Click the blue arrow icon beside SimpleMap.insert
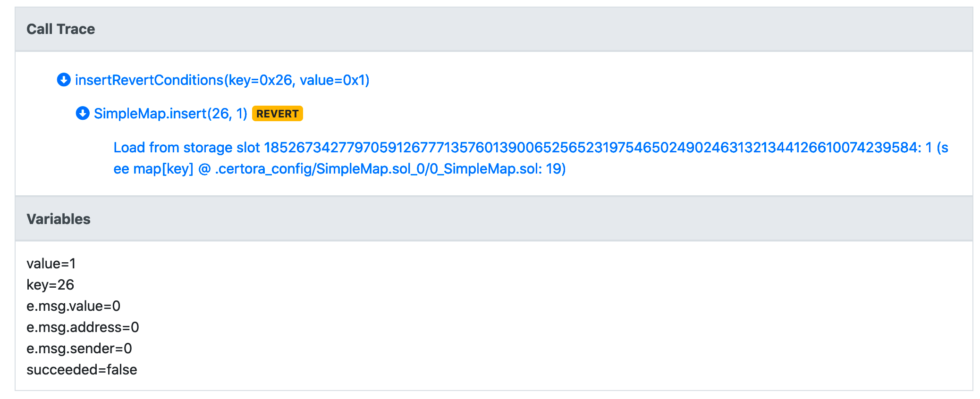Screen dimensions: 980x399 pos(82,113)
